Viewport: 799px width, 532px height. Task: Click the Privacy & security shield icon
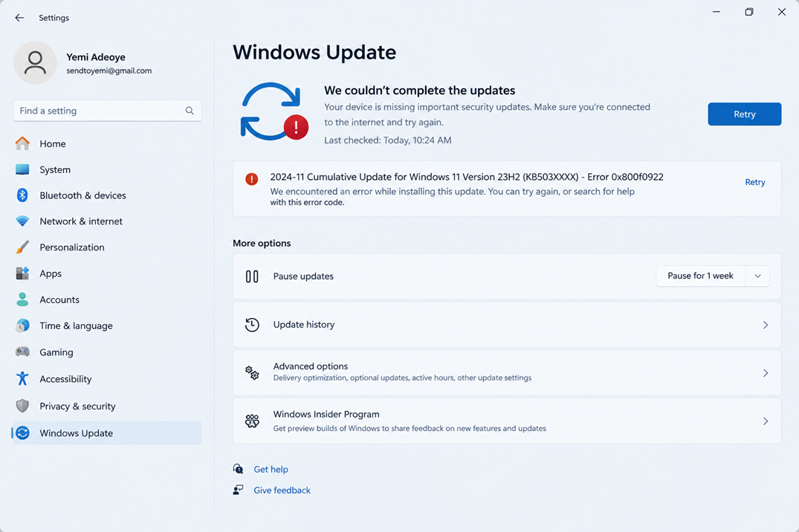(22, 406)
